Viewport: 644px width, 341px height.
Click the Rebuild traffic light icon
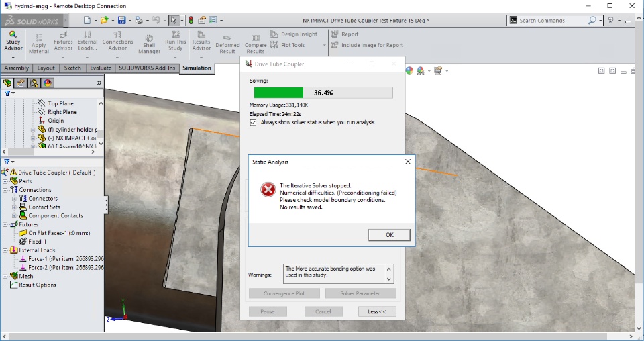pyautogui.click(x=191, y=20)
